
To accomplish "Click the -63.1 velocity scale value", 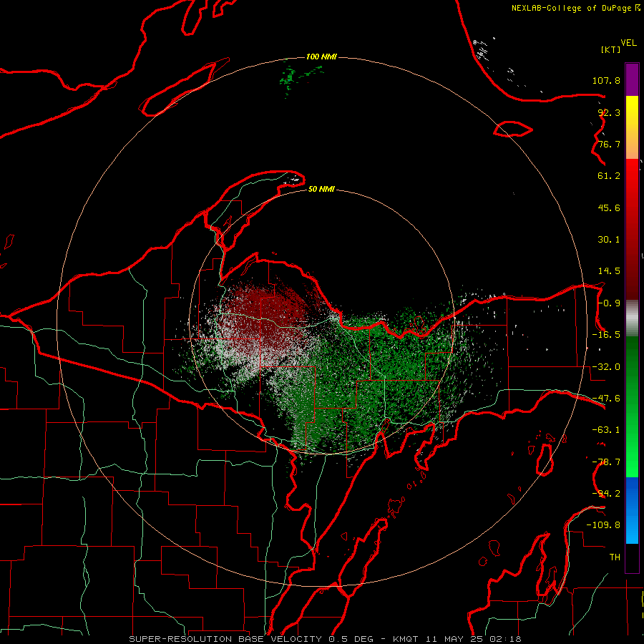I will [606, 430].
